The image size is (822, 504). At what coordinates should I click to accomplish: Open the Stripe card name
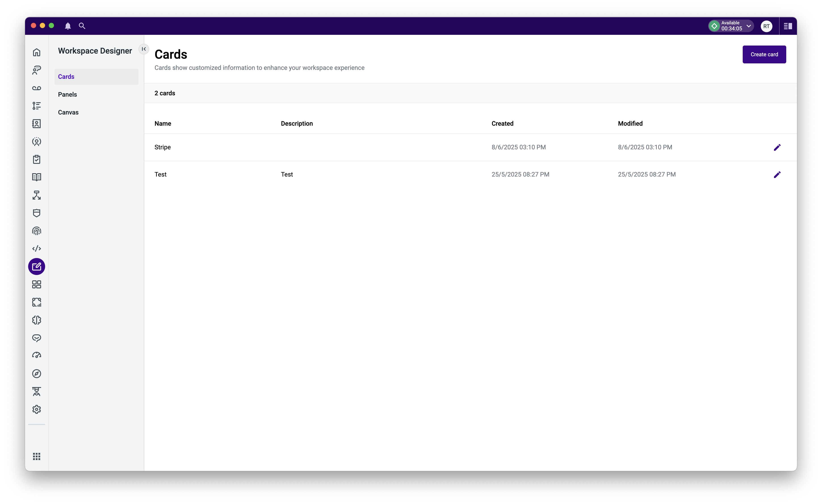click(162, 147)
